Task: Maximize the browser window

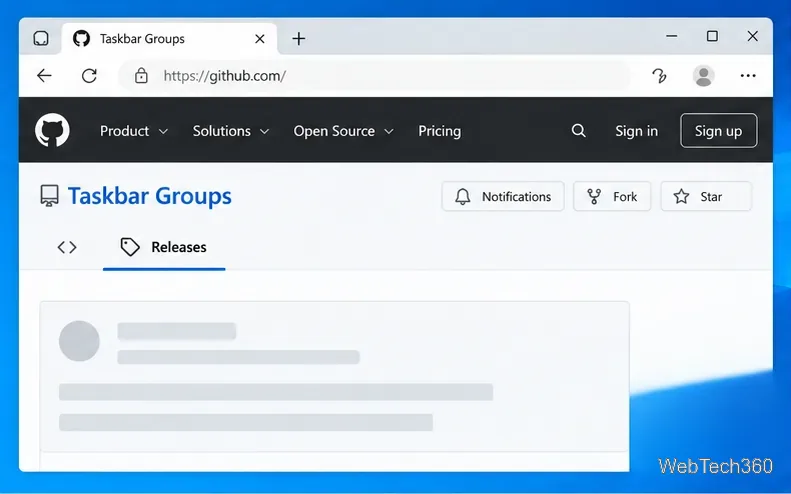Action: coord(712,36)
